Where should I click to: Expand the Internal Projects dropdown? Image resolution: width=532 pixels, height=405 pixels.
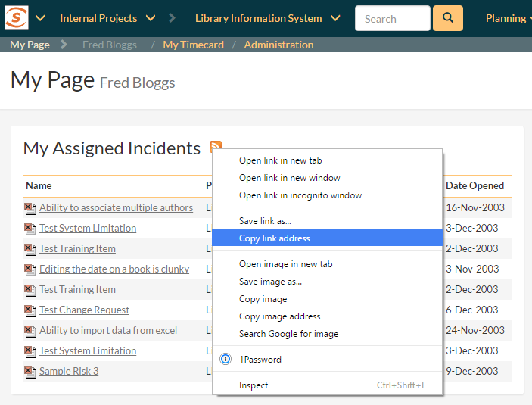151,18
